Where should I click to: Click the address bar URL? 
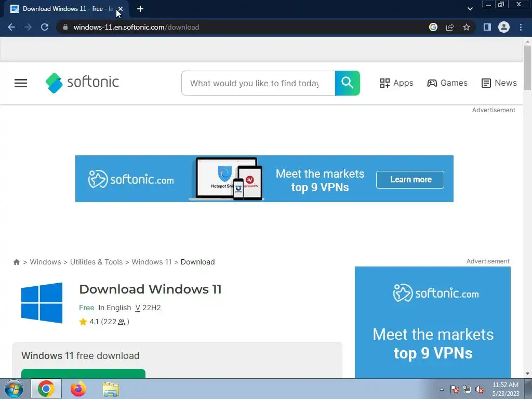click(x=137, y=27)
